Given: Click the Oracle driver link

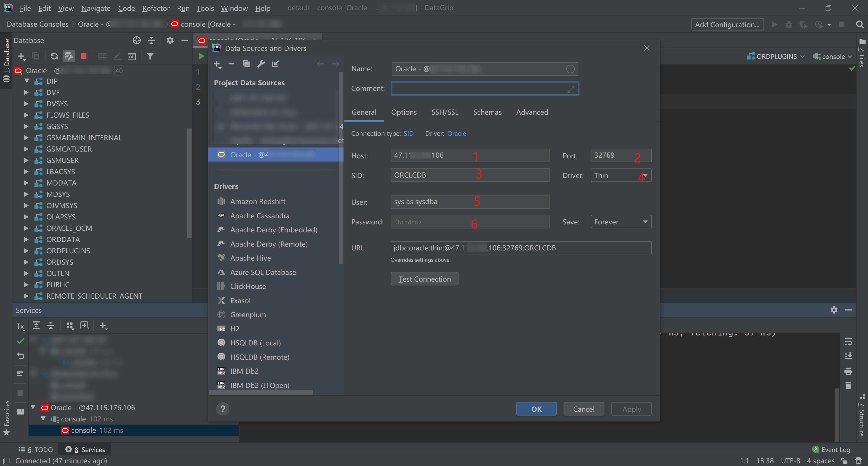Looking at the screenshot, I should (456, 133).
